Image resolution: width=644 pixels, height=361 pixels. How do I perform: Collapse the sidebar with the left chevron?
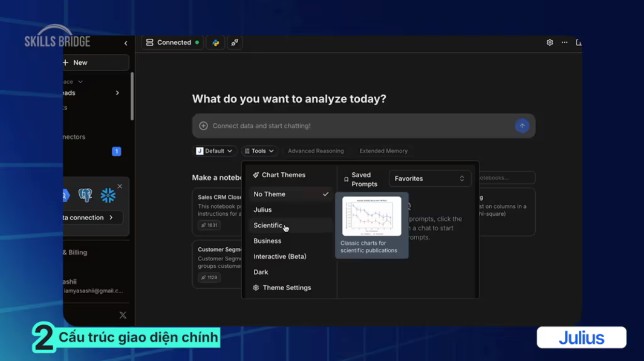[125, 43]
